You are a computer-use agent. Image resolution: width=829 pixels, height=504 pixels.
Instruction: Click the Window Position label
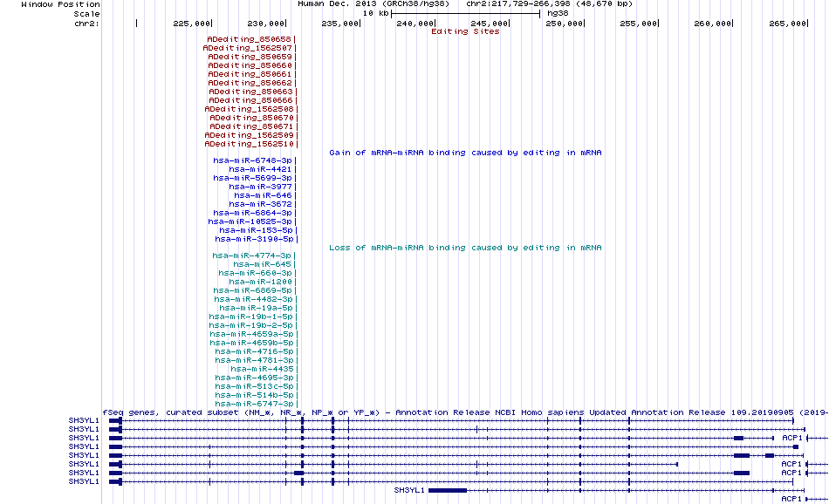click(60, 4)
